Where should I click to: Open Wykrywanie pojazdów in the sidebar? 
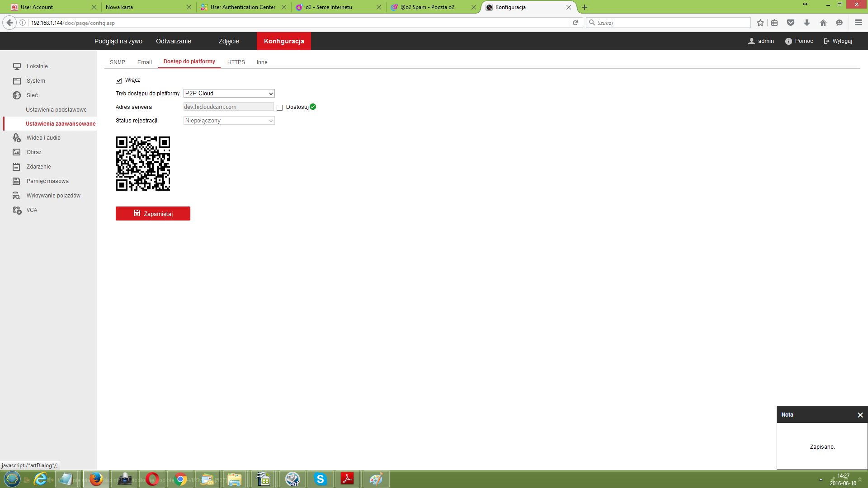[53, 196]
